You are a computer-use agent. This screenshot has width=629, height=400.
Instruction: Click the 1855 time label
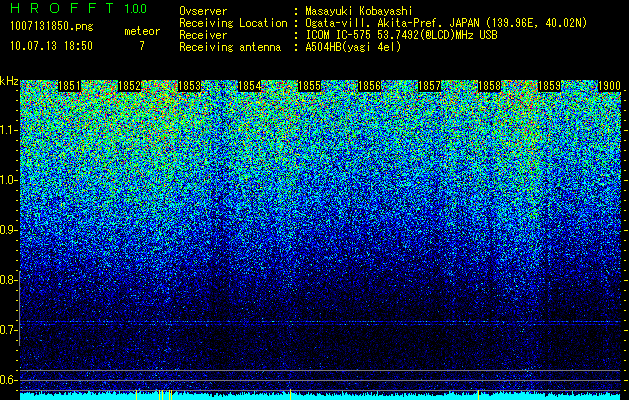[x=310, y=86]
